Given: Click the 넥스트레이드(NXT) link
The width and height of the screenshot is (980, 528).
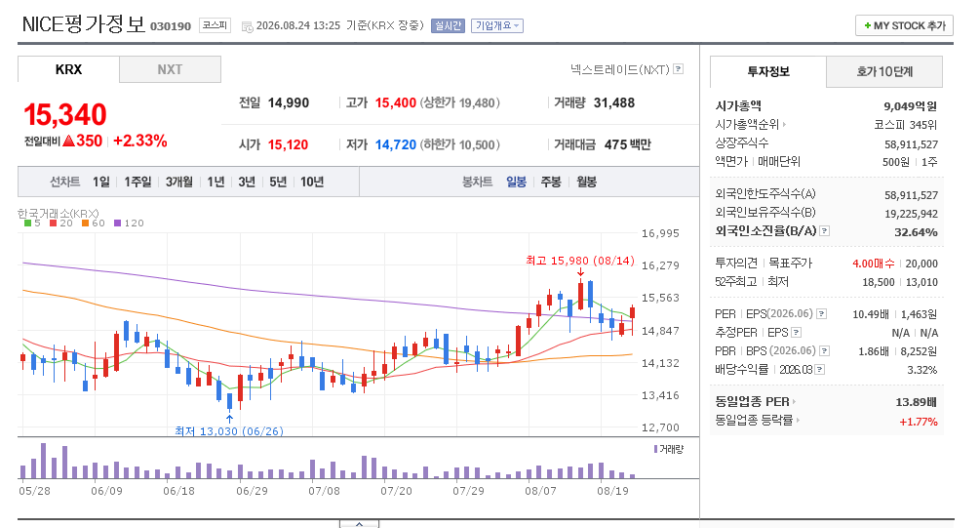Looking at the screenshot, I should tap(619, 69).
